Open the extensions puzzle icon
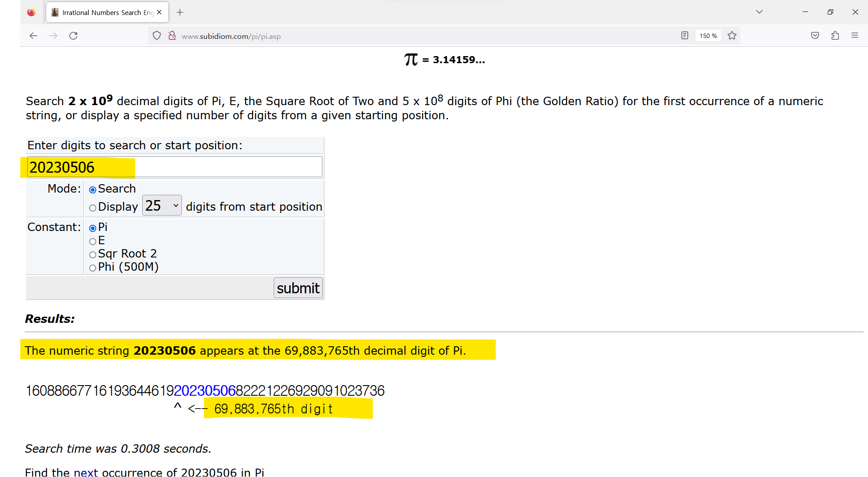 click(x=835, y=36)
